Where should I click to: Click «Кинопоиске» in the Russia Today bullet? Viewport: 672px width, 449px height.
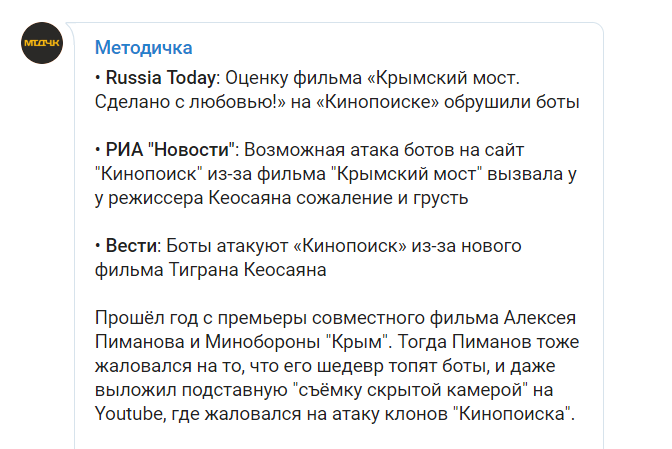pyautogui.click(x=378, y=102)
